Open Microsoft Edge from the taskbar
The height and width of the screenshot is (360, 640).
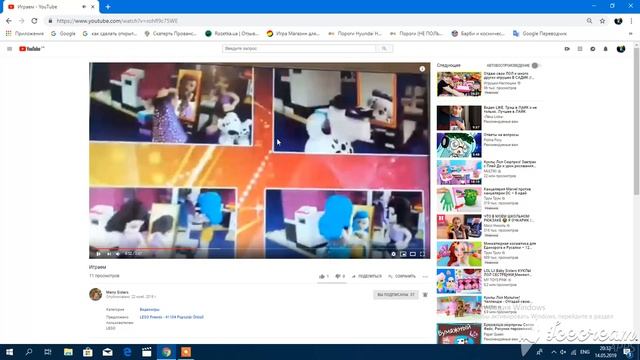point(127,352)
